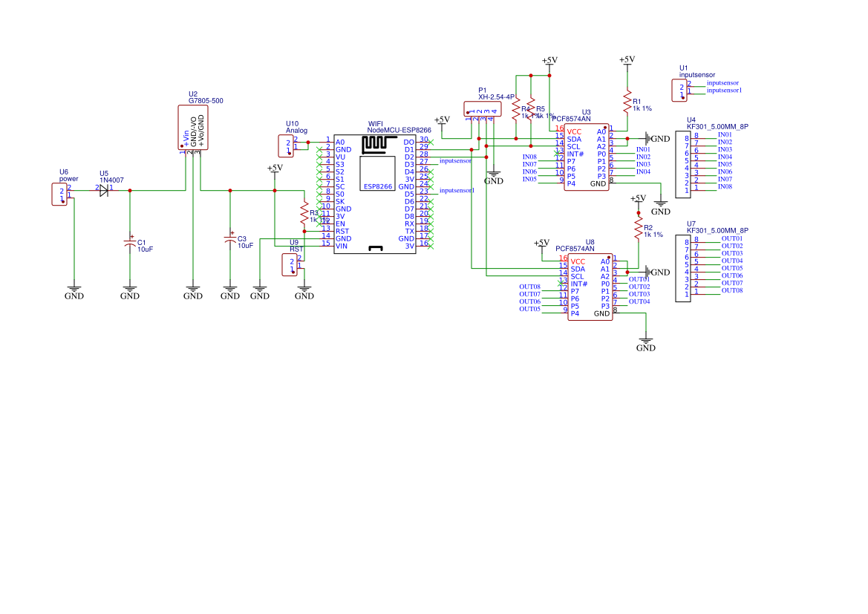This screenshot has width=868, height=614.
Task: Click the PCF8574AN chip U8
Action: tap(589, 288)
